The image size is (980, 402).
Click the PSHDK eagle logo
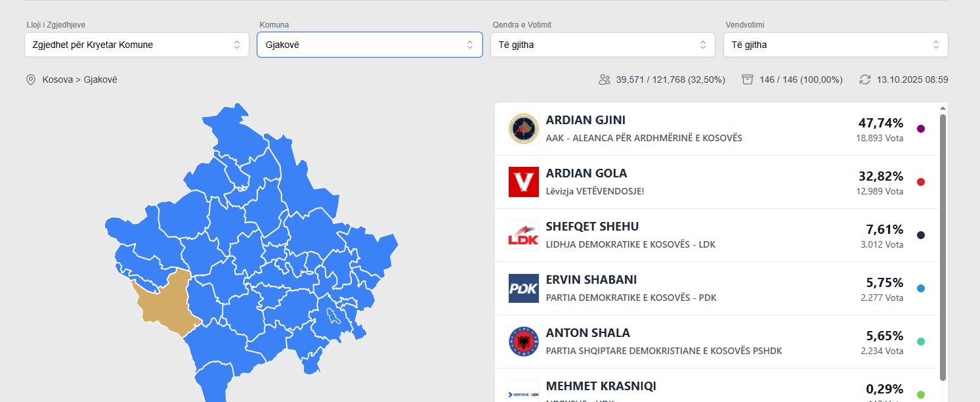[523, 342]
